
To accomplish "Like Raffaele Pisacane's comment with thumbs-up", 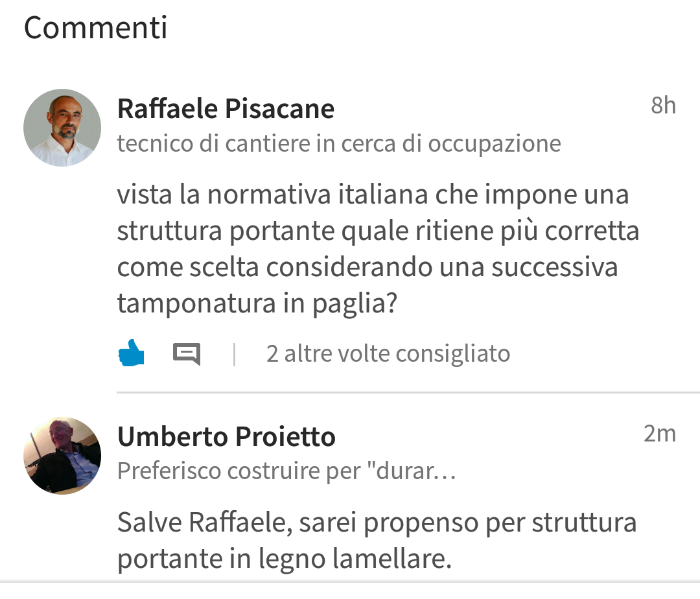I will [132, 354].
